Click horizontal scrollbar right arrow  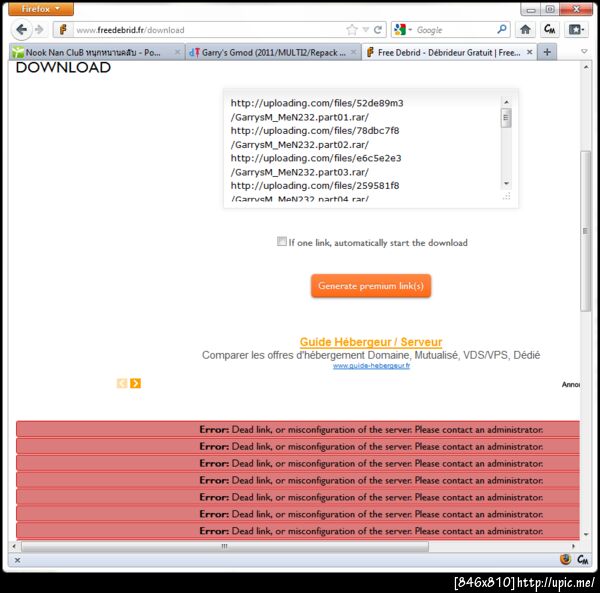point(573,546)
